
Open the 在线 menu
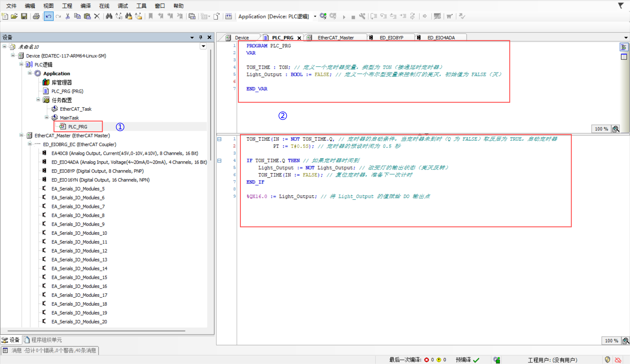point(104,6)
